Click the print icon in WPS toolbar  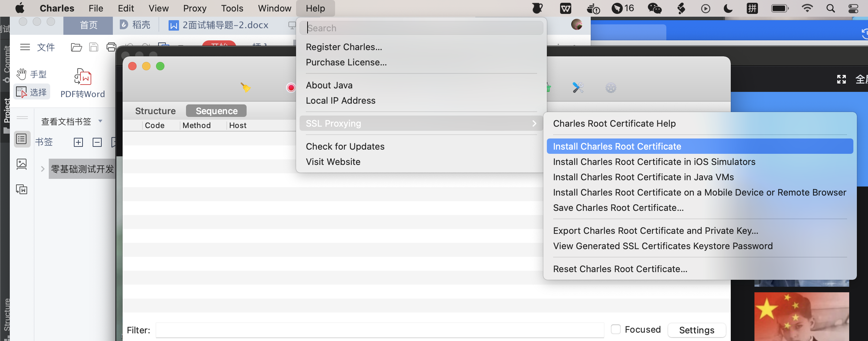[111, 47]
